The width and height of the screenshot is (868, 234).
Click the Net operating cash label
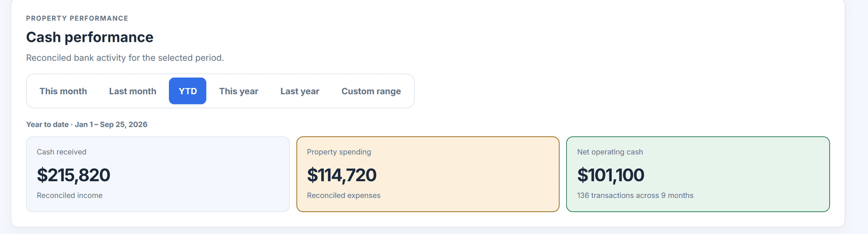point(610,152)
